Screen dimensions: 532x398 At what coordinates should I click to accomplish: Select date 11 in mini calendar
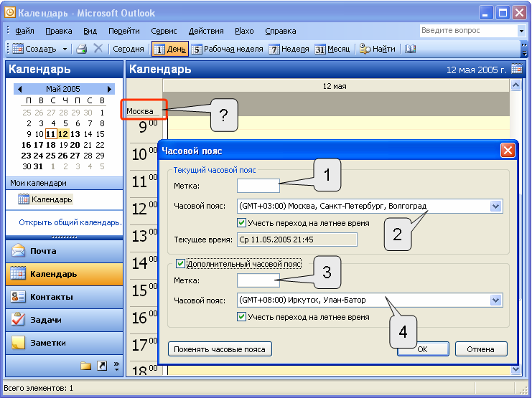[50, 134]
